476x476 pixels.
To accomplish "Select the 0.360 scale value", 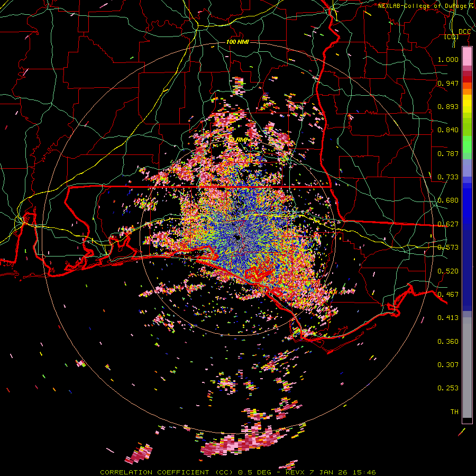I will [x=448, y=342].
